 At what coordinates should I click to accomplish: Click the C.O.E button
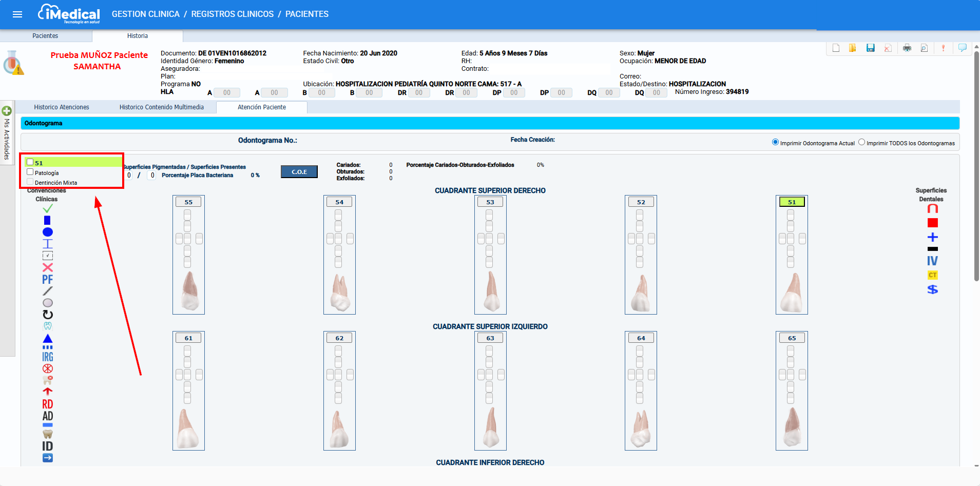299,171
